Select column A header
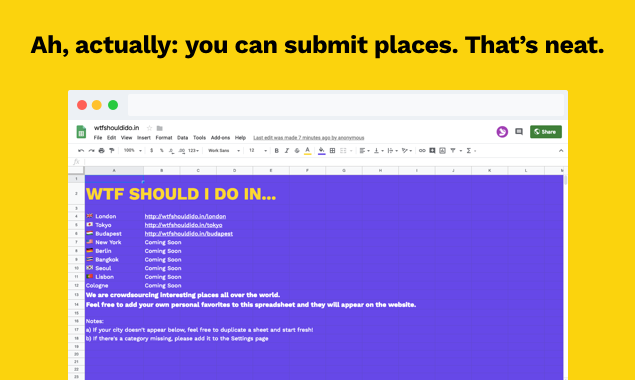 [114, 171]
